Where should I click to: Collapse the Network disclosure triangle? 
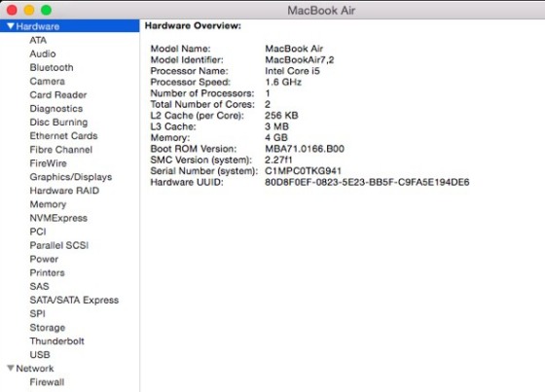(x=11, y=368)
